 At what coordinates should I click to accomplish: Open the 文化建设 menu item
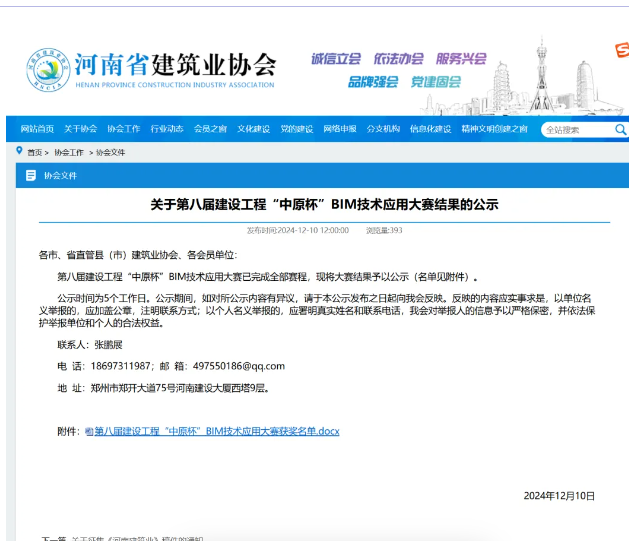point(254,129)
